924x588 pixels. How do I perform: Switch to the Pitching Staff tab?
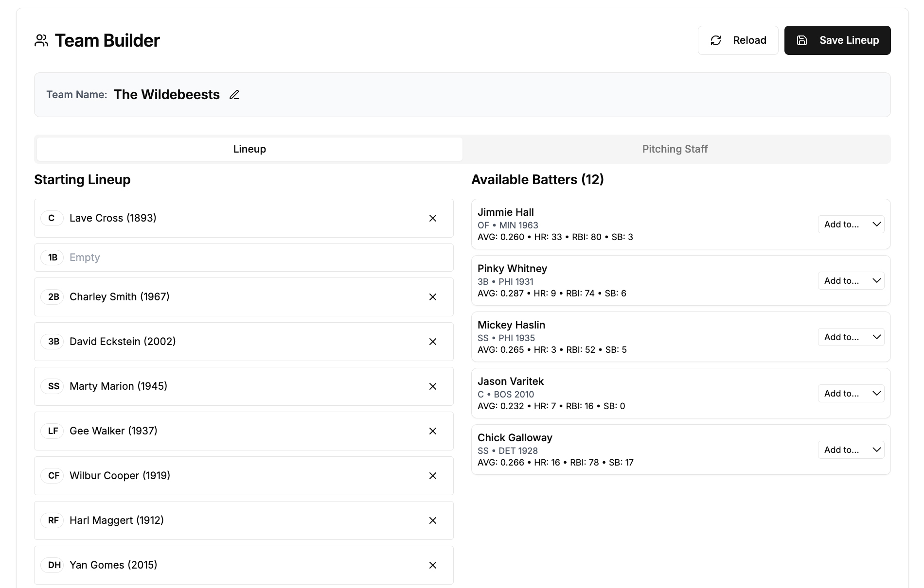coord(675,149)
